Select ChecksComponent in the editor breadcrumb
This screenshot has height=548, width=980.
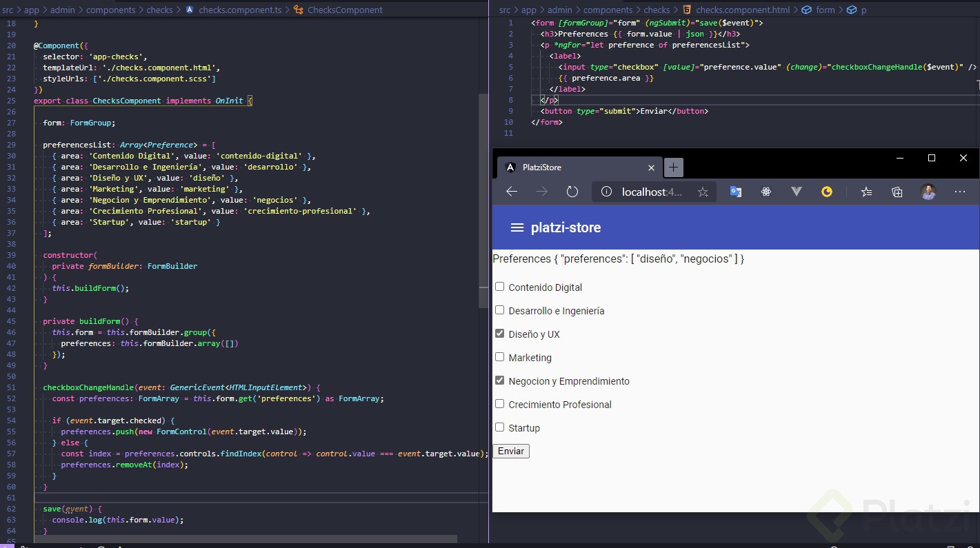344,10
